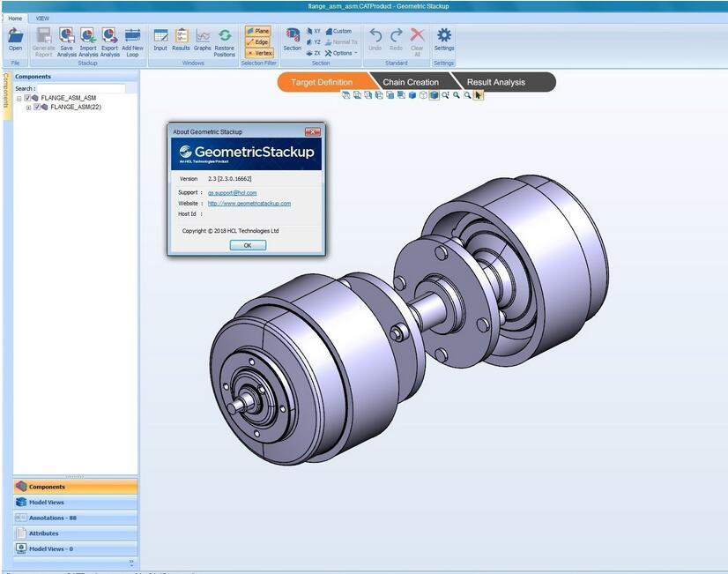
Task: Switch to the Home ribbon tab
Action: pyautogui.click(x=15, y=19)
